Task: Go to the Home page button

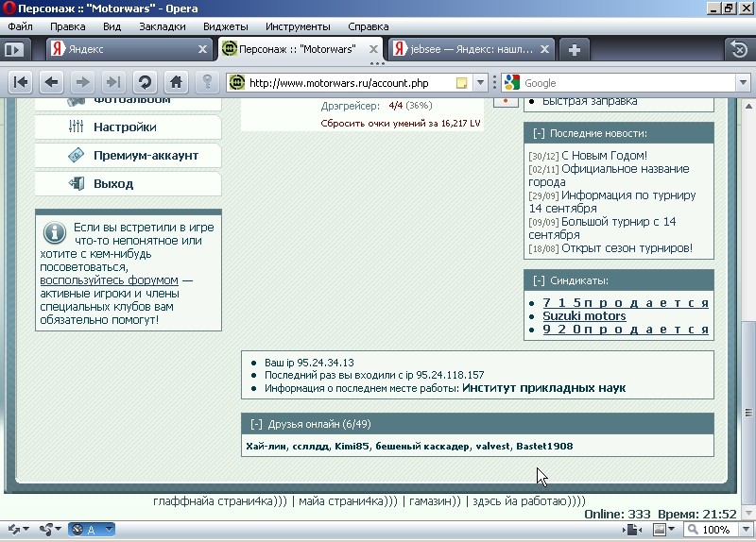Action: pyautogui.click(x=175, y=82)
